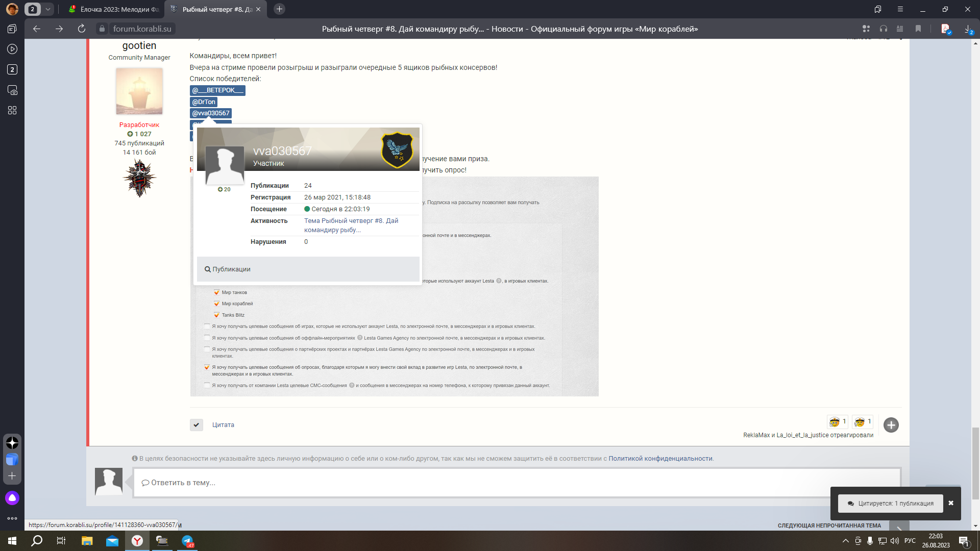Click the Ответить в тему reply field
This screenshot has width=980, height=551.
tap(517, 483)
